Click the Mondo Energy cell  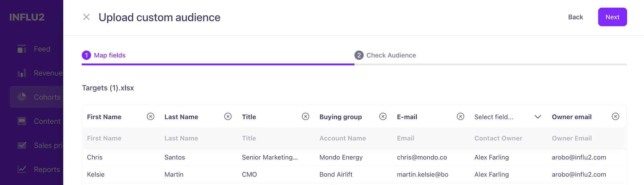pyautogui.click(x=341, y=157)
